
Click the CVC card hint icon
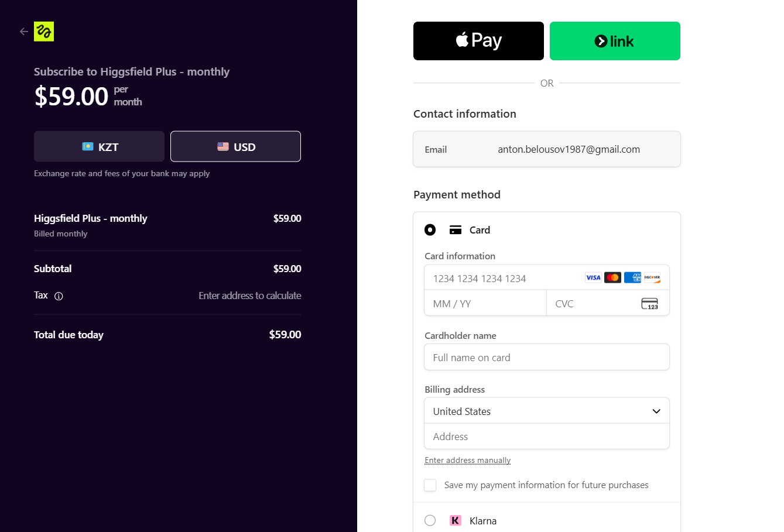650,304
